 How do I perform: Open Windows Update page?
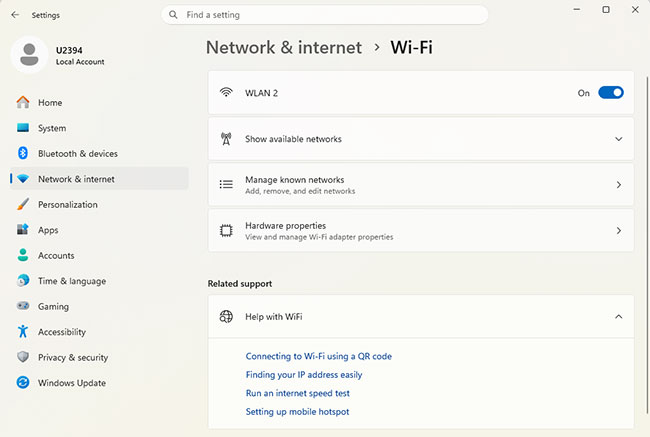pos(99,383)
